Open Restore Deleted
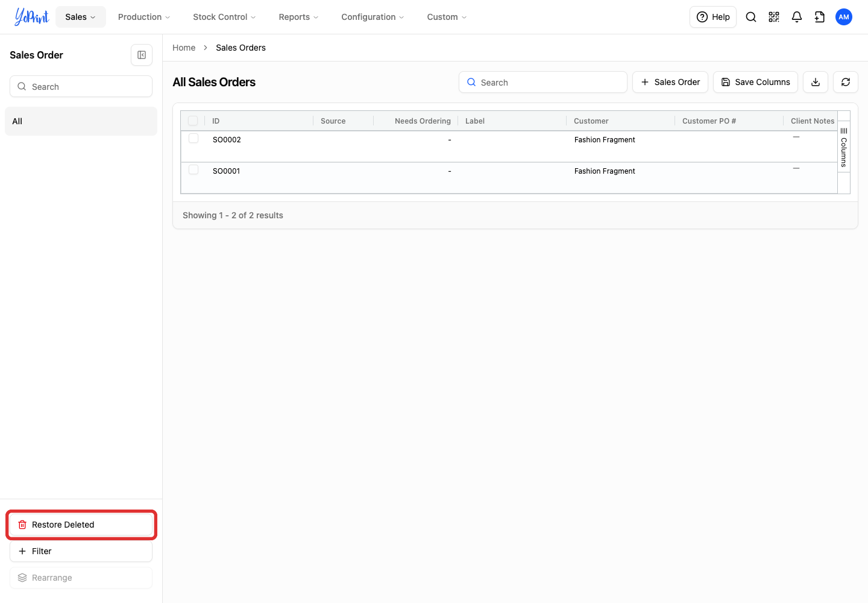The width and height of the screenshot is (868, 603). (x=81, y=525)
